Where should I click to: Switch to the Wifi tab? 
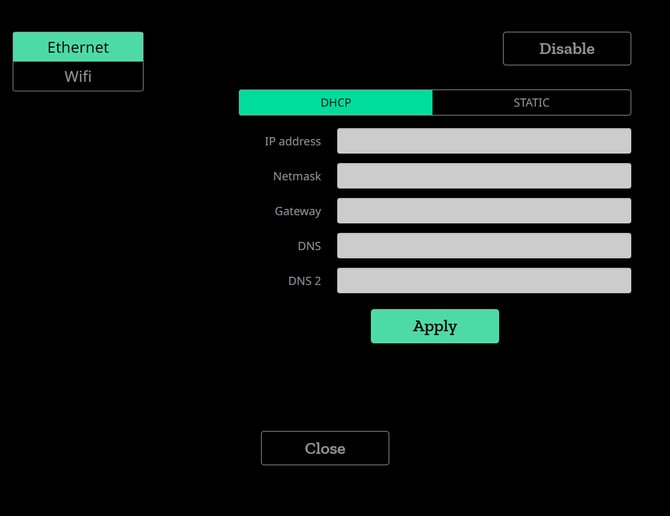point(78,76)
